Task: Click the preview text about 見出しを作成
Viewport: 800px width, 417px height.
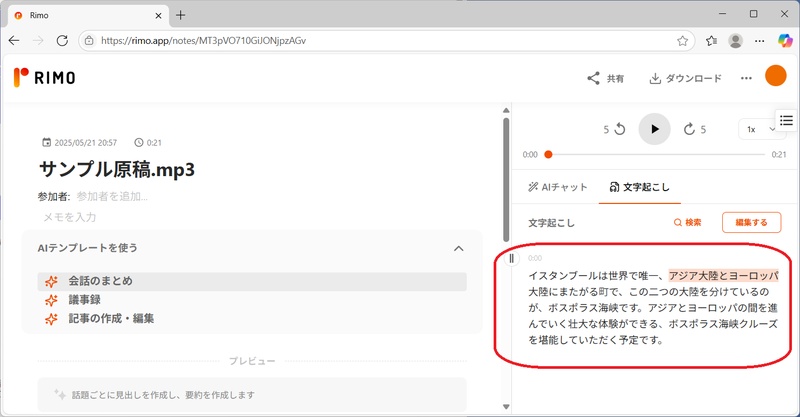Action: click(x=163, y=395)
